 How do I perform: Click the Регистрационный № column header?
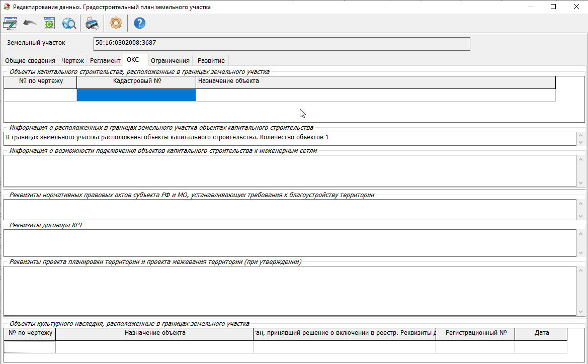click(x=475, y=333)
